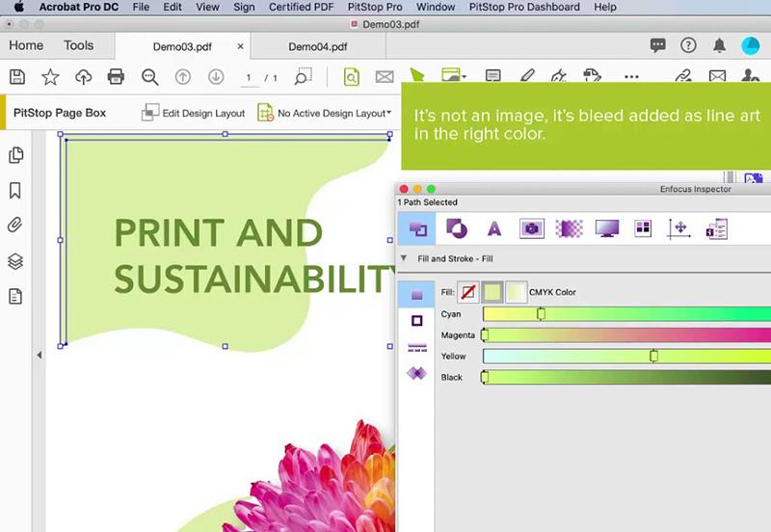Image resolution: width=771 pixels, height=532 pixels.
Task: Click the Cyan slider handle
Action: click(x=541, y=314)
